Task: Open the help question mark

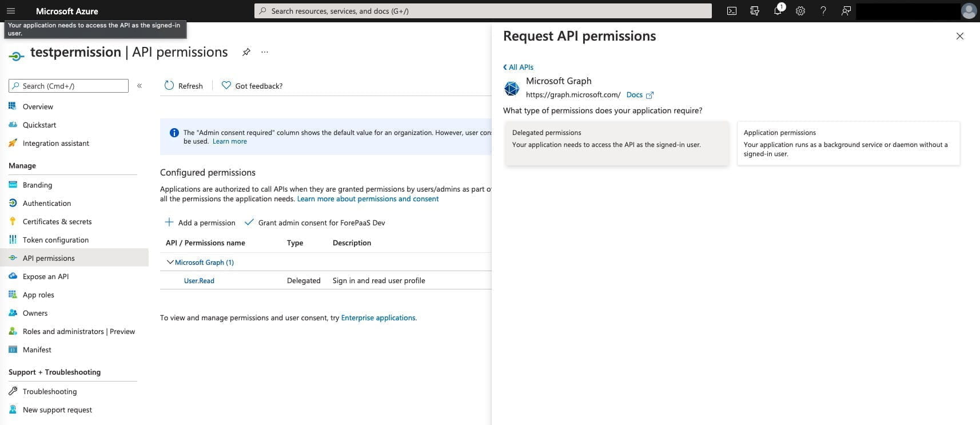Action: click(823, 11)
